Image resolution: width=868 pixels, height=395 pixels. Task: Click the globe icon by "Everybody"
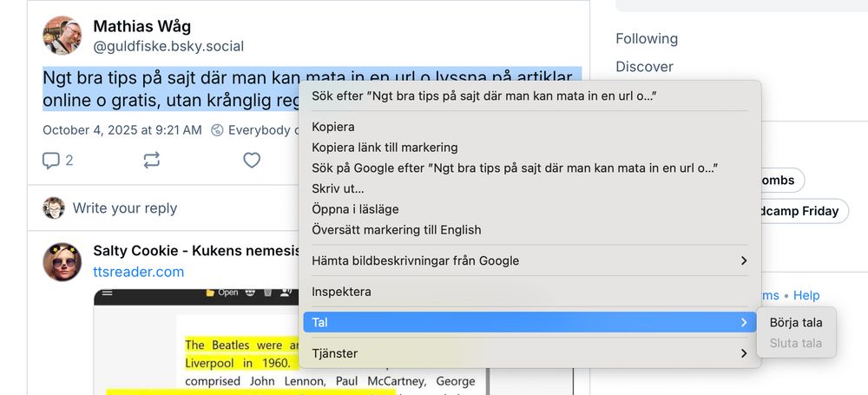(x=217, y=130)
